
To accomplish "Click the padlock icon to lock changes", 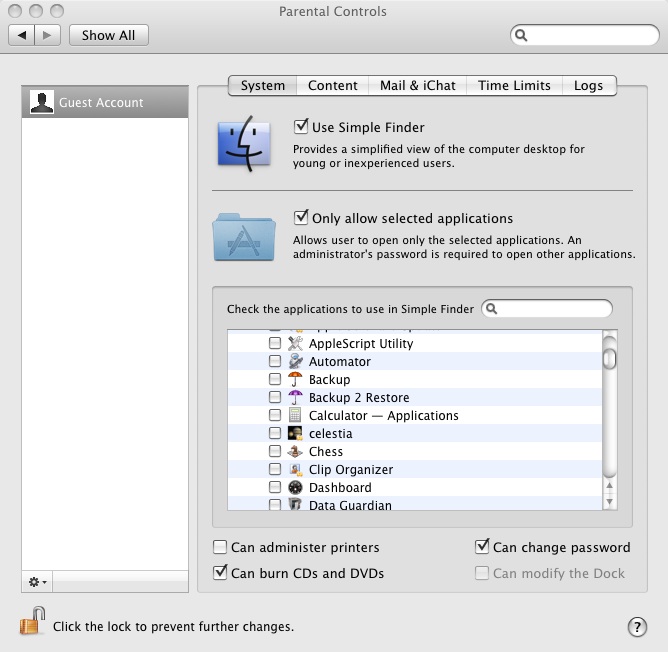I will pos(33,621).
